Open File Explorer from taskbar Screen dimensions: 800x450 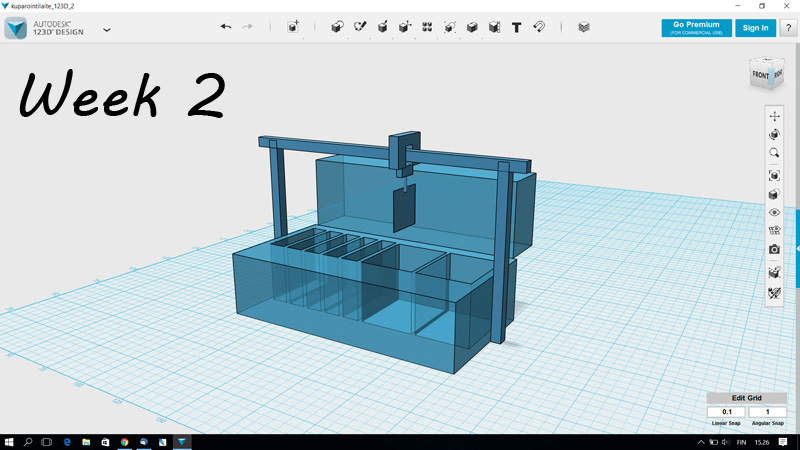click(x=86, y=442)
